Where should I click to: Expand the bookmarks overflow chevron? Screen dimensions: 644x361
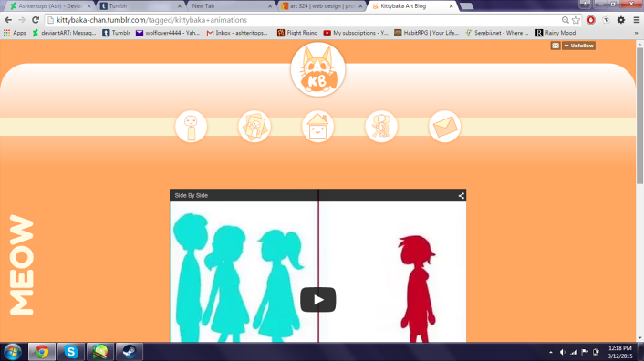coord(636,33)
